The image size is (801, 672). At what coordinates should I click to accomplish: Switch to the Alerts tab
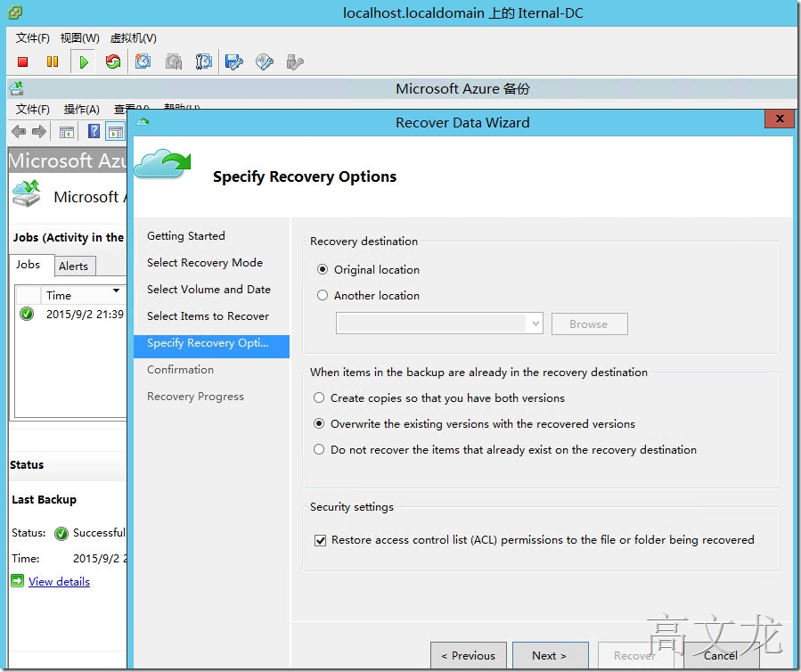click(x=74, y=266)
